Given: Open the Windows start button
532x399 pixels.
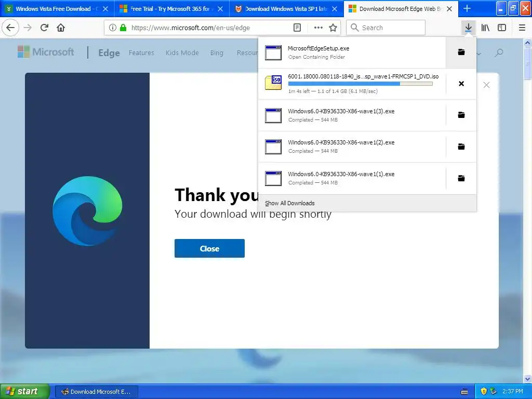Looking at the screenshot, I should pos(25,391).
